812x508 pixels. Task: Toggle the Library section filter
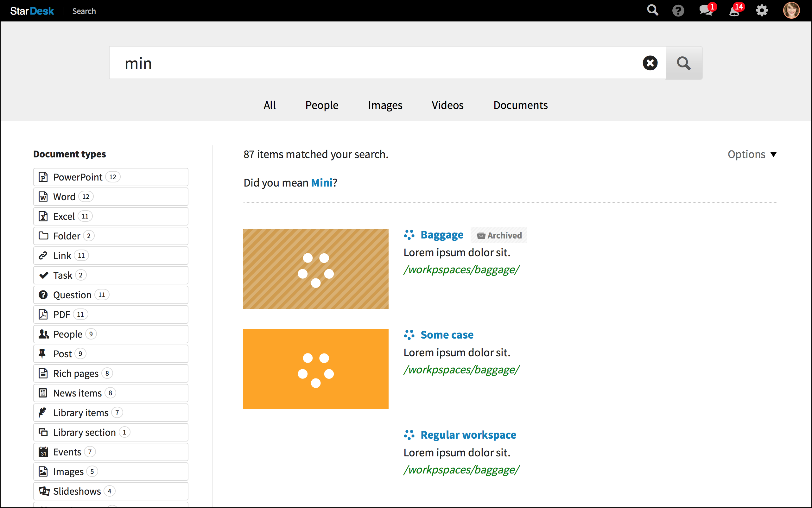[x=111, y=432]
